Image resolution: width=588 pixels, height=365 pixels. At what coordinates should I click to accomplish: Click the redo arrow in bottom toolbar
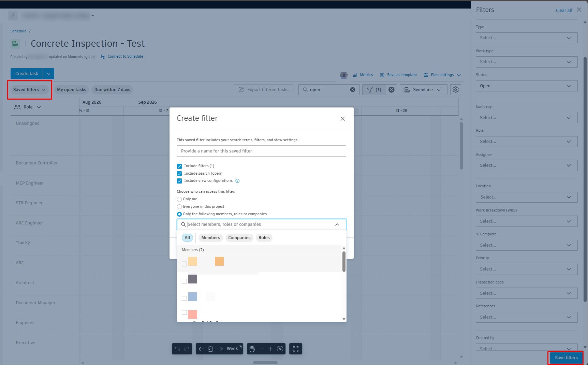[x=187, y=349]
